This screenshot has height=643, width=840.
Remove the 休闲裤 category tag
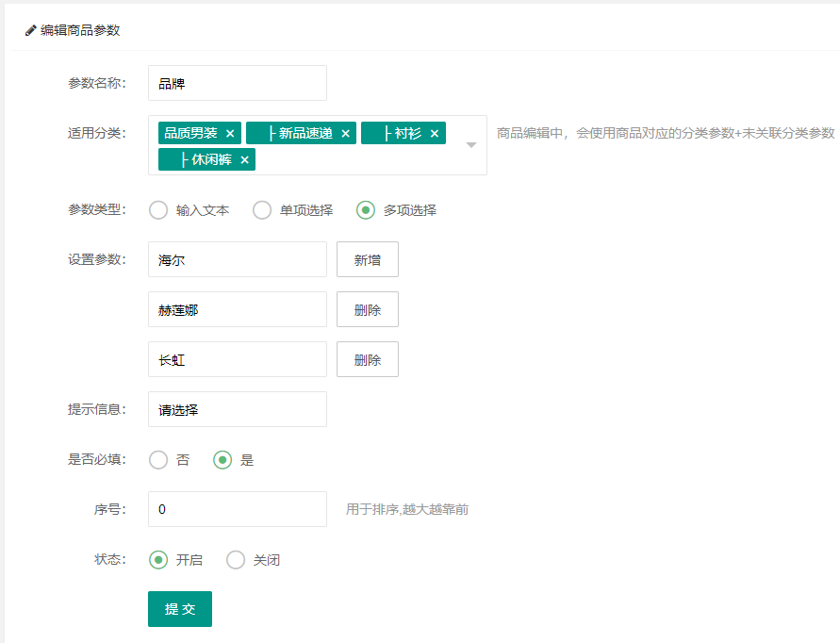click(x=244, y=160)
